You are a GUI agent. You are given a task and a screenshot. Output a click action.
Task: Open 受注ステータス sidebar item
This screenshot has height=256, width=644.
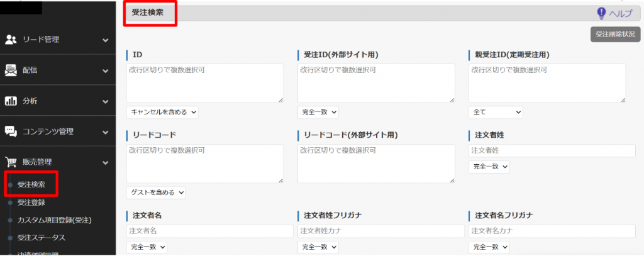(42, 237)
